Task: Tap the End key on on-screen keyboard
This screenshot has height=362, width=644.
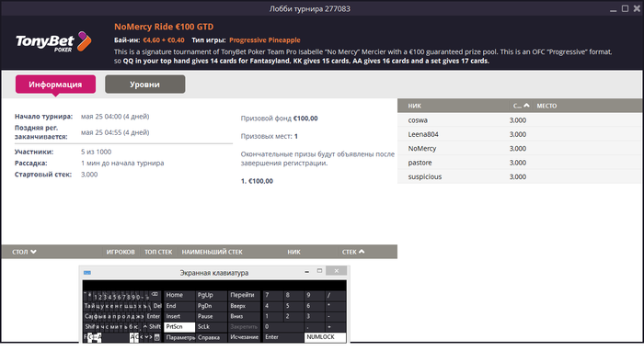Action: click(x=179, y=306)
